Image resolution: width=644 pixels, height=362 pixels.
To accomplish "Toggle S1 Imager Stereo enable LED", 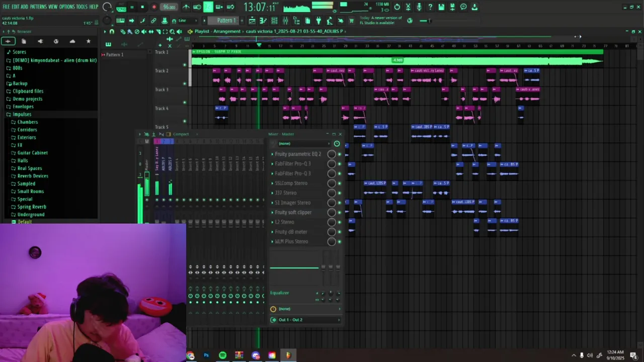I will click(340, 203).
